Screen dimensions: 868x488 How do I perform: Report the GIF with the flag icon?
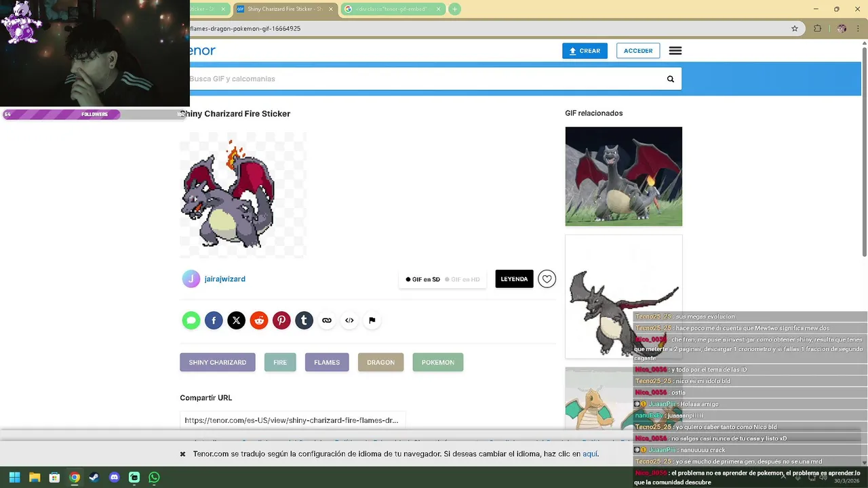[x=372, y=321]
